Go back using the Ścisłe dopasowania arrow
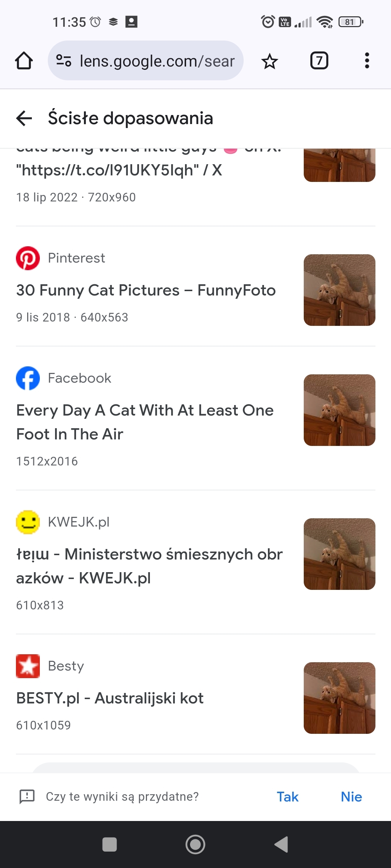This screenshot has width=391, height=868. [24, 118]
